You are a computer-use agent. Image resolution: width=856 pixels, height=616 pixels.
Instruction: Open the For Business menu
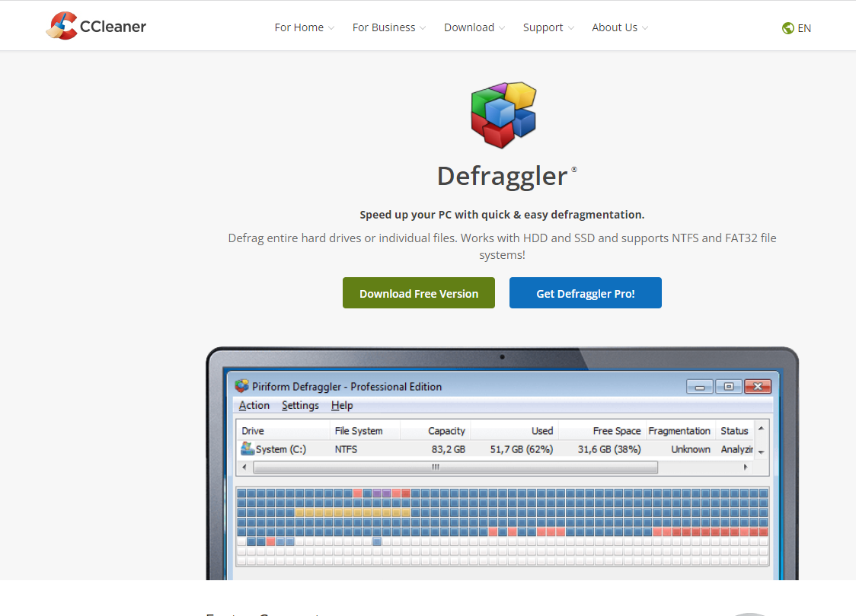(x=384, y=27)
